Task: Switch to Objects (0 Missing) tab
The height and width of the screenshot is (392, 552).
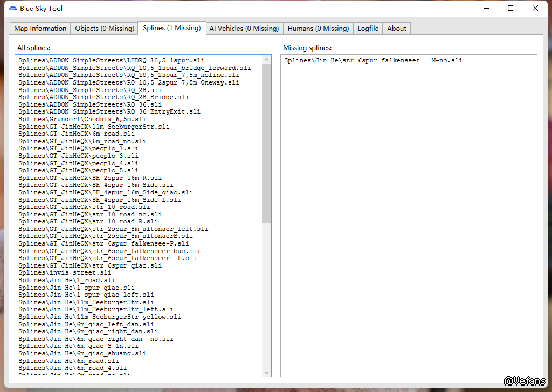Action: point(105,29)
